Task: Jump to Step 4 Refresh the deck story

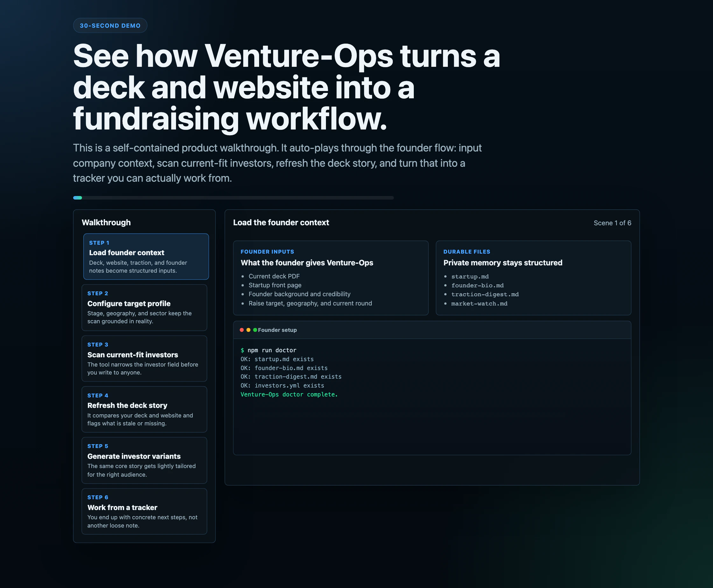Action: pos(145,409)
